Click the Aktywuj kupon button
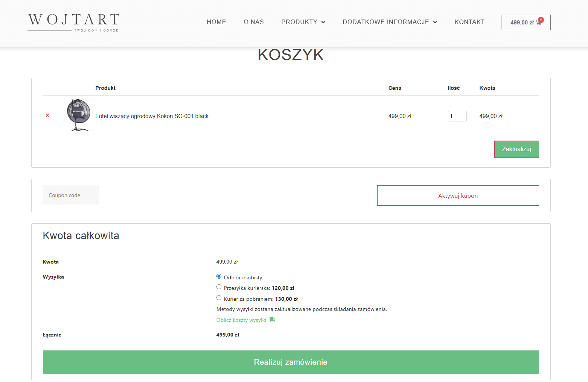Image resolution: width=588 pixels, height=382 pixels. click(x=458, y=196)
